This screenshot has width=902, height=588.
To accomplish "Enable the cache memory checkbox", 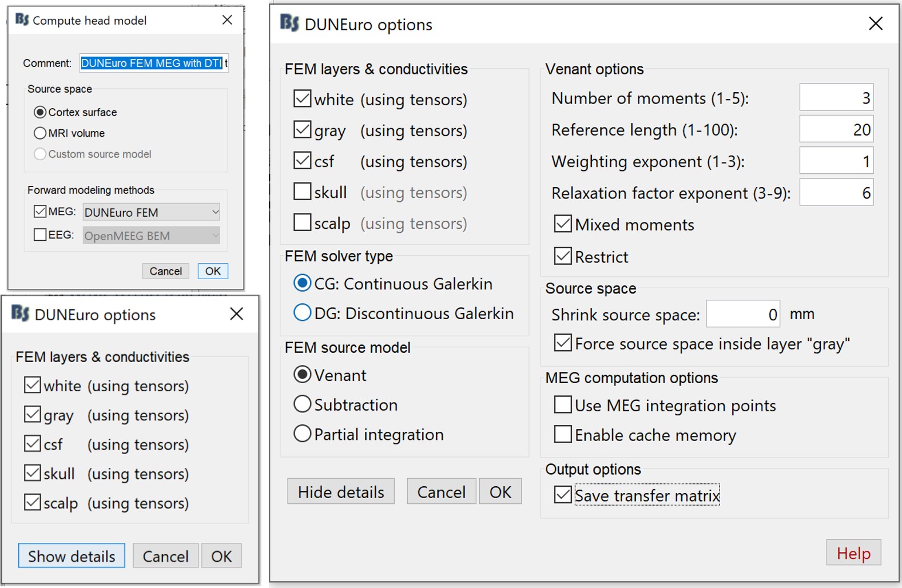I will click(x=563, y=434).
